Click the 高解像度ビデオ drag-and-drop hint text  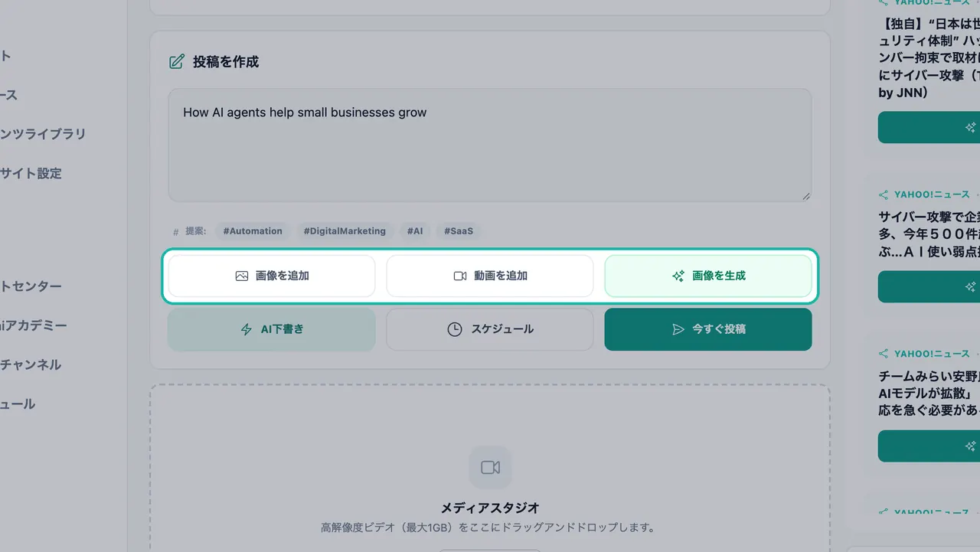pos(490,528)
